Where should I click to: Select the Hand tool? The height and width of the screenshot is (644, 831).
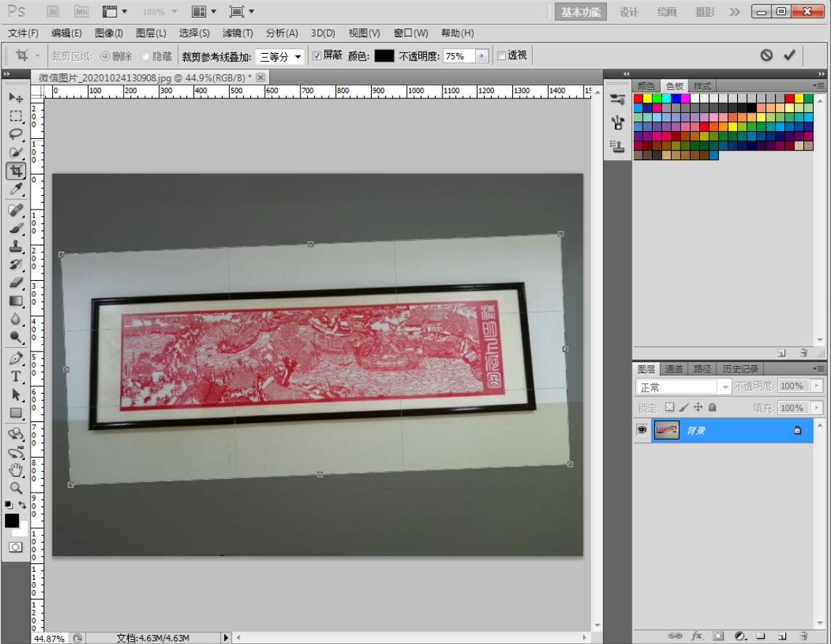click(16, 469)
